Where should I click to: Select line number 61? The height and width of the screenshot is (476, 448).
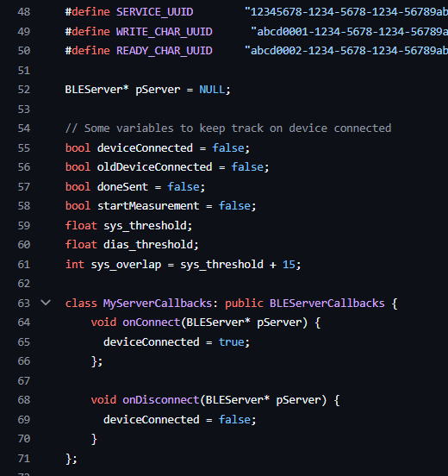pos(24,265)
